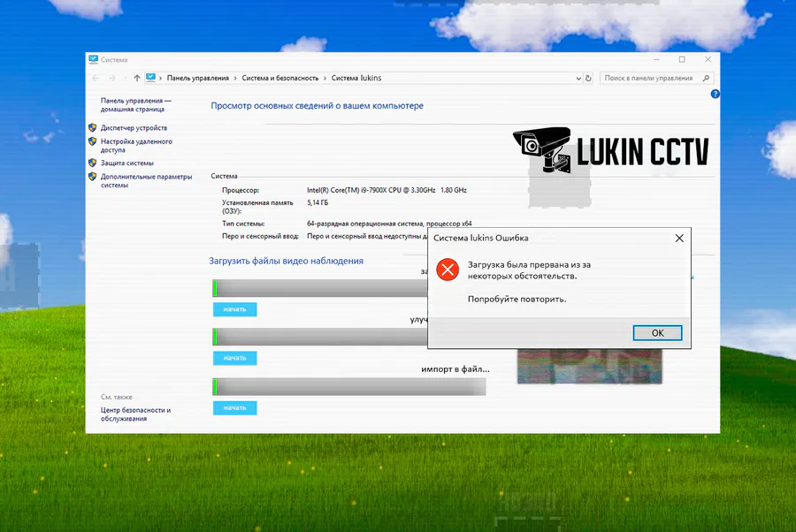796x532 pixels.
Task: Expand chevron after Панель управления breadcrumb
Action: [235, 78]
